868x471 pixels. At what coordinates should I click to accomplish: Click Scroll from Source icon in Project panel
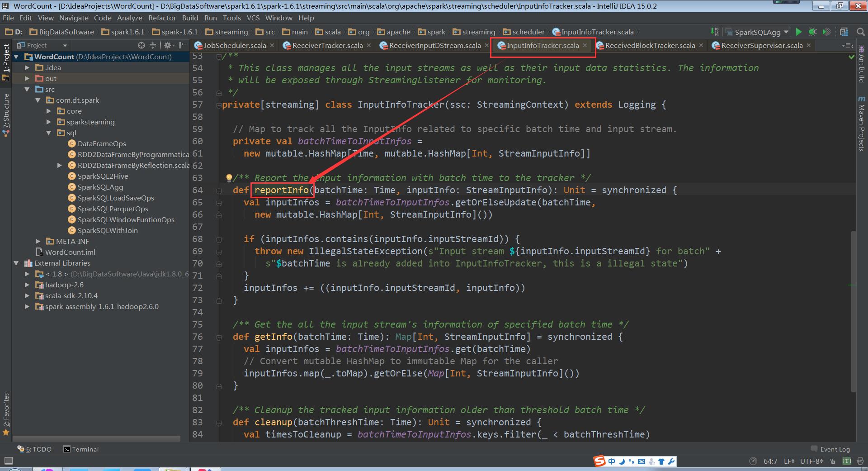(x=142, y=45)
